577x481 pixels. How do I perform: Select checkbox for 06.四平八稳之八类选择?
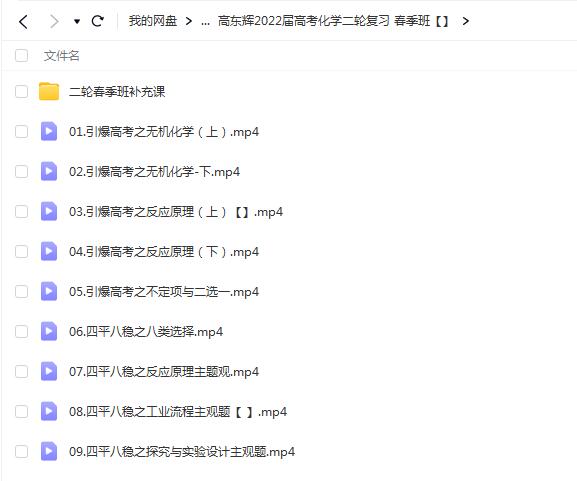point(21,332)
